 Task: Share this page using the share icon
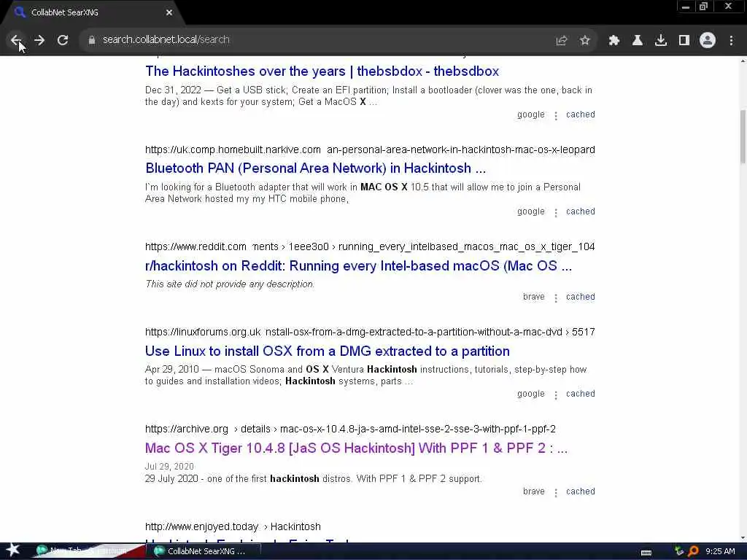(562, 41)
